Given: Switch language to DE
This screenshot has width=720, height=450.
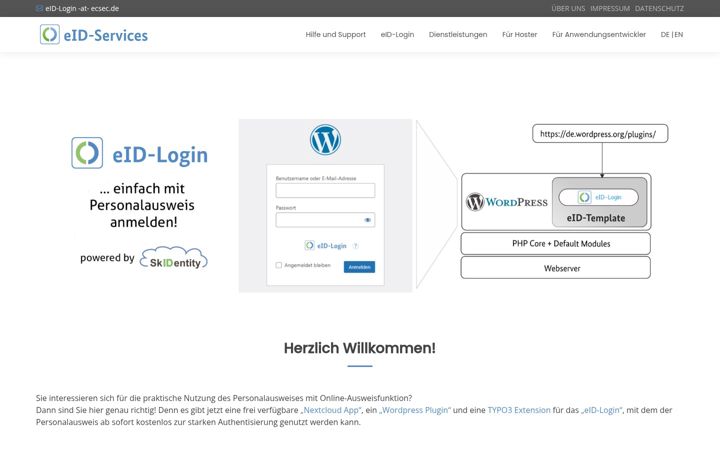Looking at the screenshot, I should [x=665, y=34].
